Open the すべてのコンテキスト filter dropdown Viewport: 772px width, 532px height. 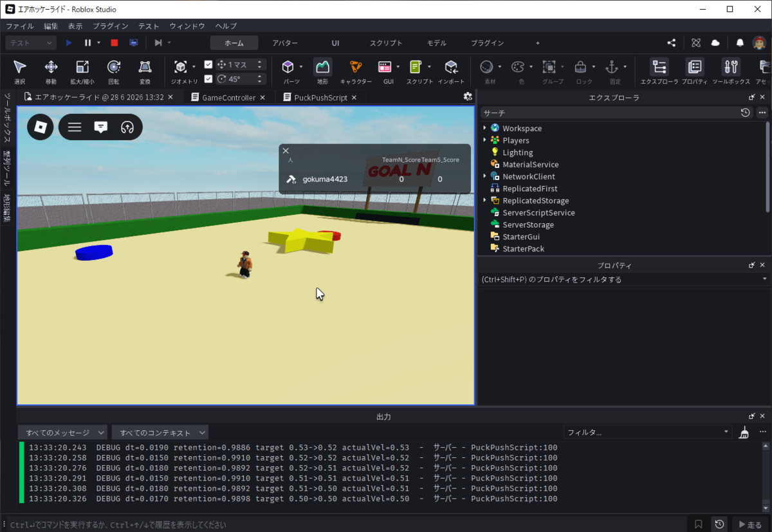pyautogui.click(x=160, y=433)
